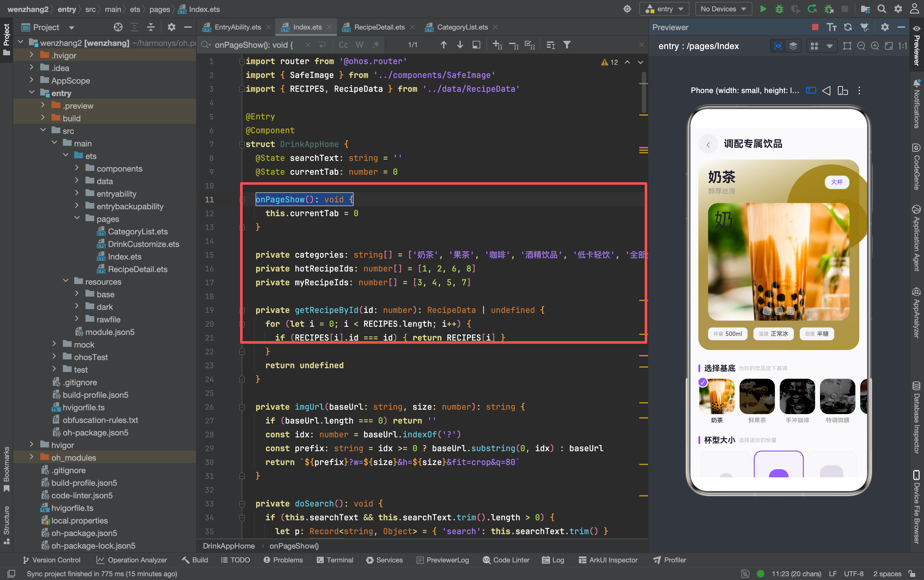924x580 pixels.
Task: Select opened file in Project panel
Action: pos(118,27)
